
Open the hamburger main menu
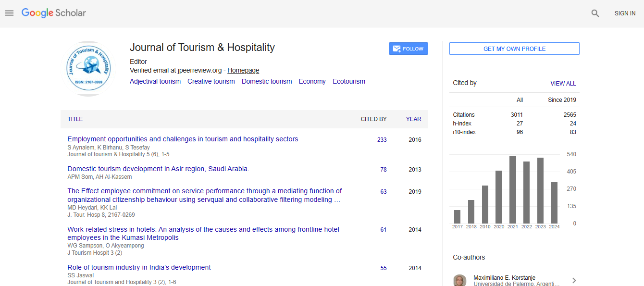pyautogui.click(x=9, y=13)
